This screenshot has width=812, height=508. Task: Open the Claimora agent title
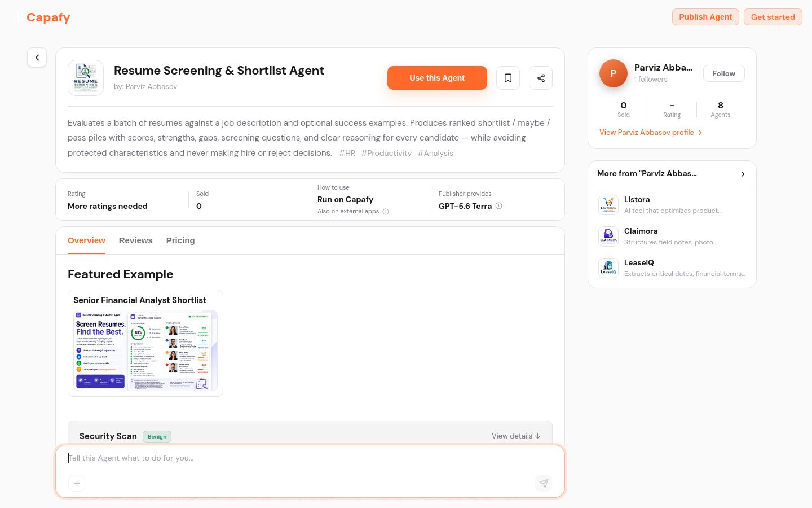[641, 231]
